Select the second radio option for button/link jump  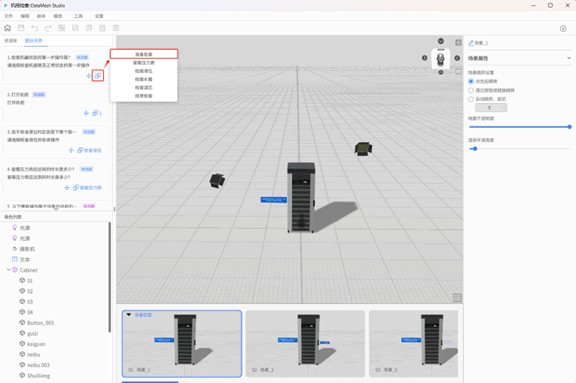[x=471, y=90]
